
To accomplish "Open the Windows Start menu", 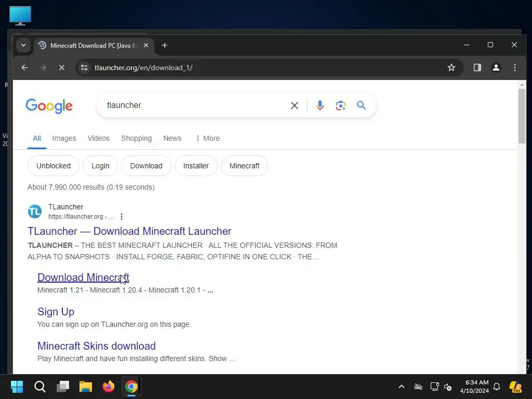I will 17,387.
